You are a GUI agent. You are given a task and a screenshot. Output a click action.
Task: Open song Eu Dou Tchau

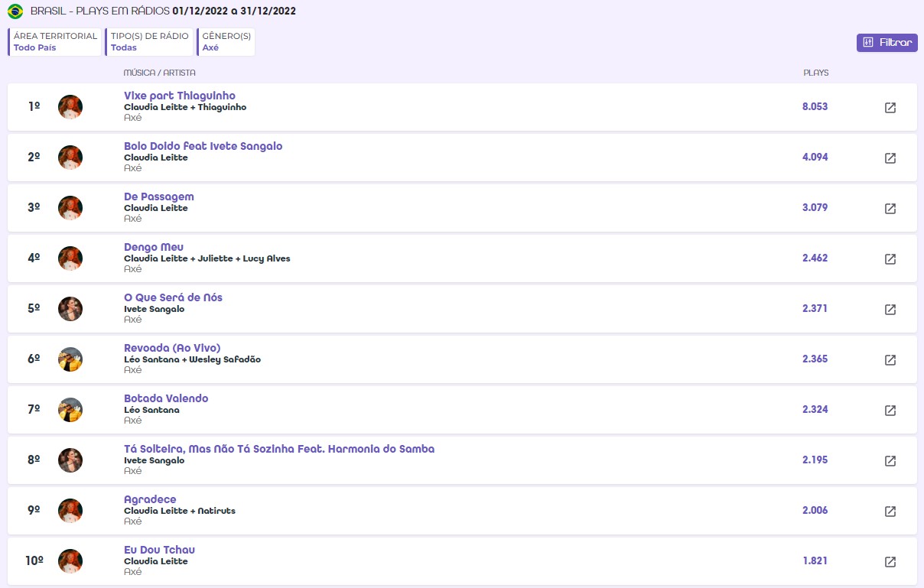(160, 550)
